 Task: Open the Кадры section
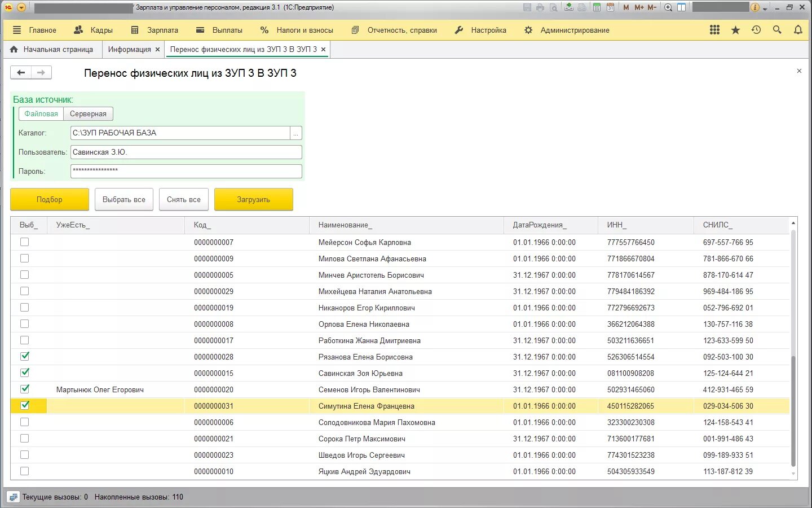point(94,30)
